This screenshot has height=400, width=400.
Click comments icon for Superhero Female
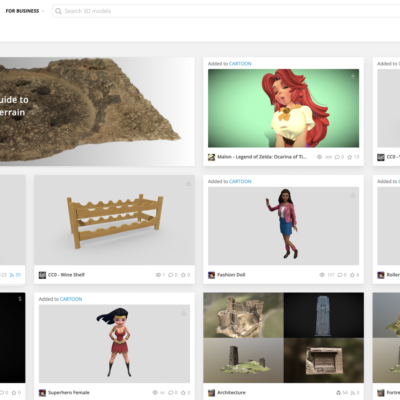[171, 393]
